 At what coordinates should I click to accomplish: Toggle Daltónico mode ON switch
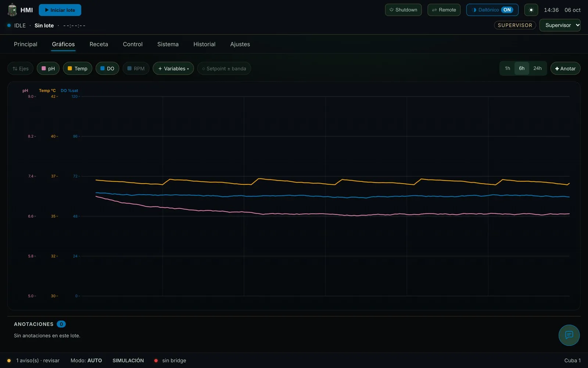(492, 10)
